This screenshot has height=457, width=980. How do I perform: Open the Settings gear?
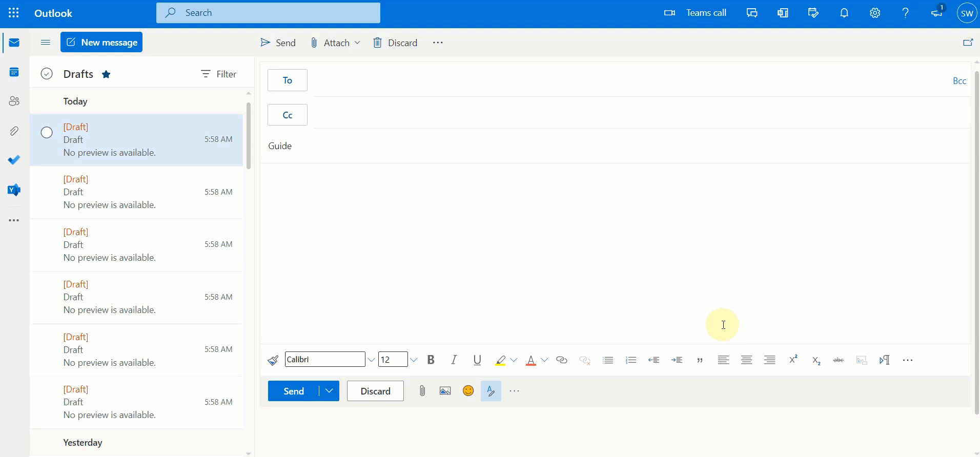pyautogui.click(x=875, y=13)
